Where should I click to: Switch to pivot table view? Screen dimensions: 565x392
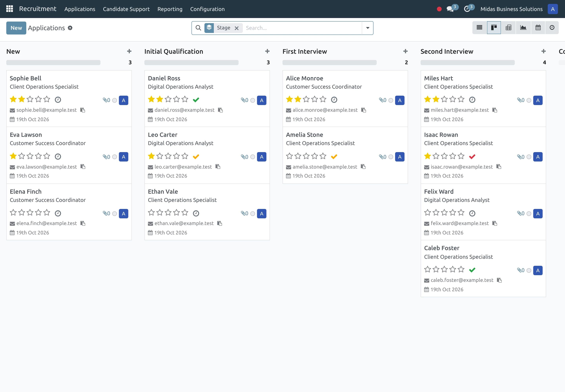point(508,27)
